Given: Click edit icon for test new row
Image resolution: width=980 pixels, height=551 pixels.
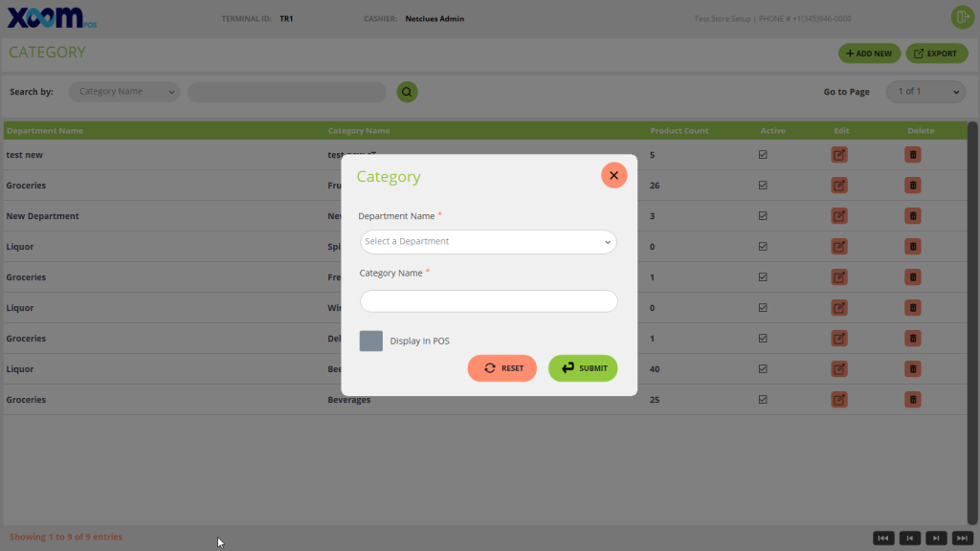Looking at the screenshot, I should [x=839, y=155].
